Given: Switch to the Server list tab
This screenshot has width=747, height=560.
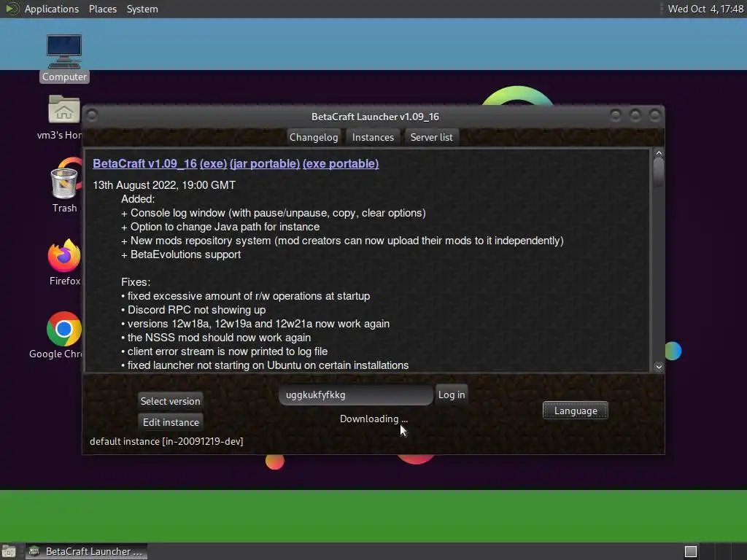Looking at the screenshot, I should [432, 137].
